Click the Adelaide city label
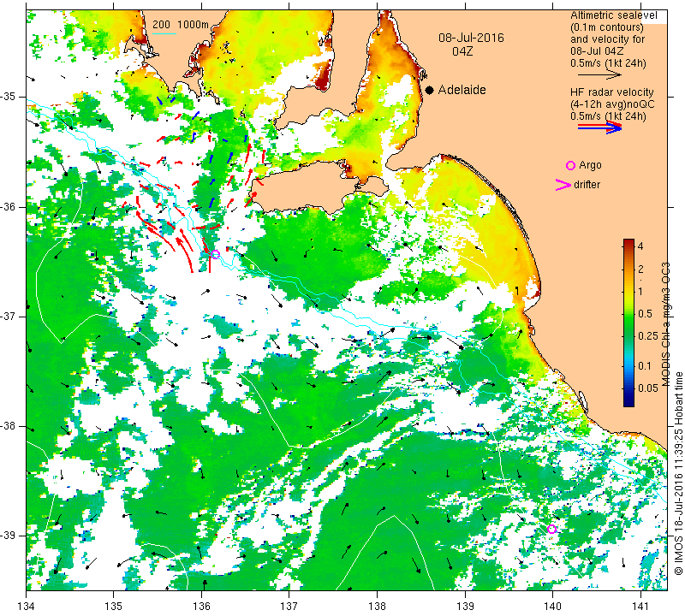Screen dimensions: 685x616 [462, 90]
